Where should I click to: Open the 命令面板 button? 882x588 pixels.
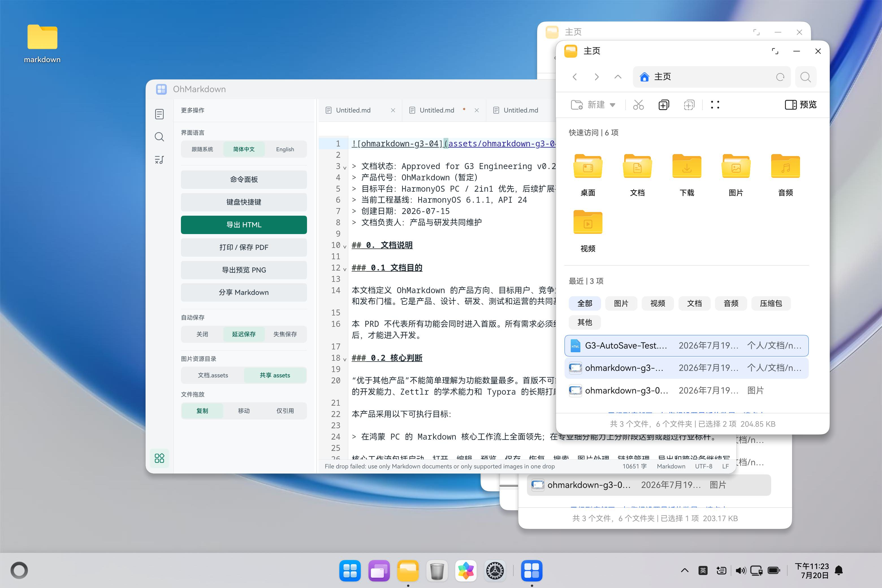click(x=244, y=180)
